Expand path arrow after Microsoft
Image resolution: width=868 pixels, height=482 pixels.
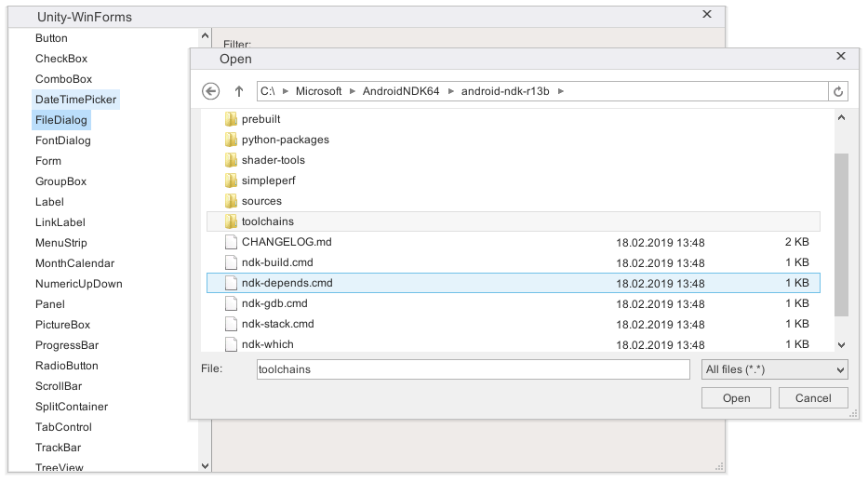pos(352,91)
